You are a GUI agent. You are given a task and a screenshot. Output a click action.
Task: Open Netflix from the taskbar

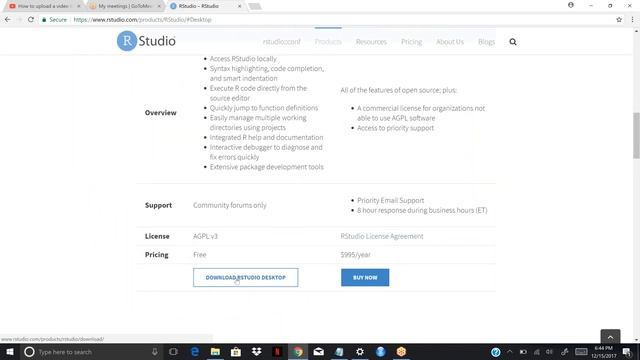277,352
